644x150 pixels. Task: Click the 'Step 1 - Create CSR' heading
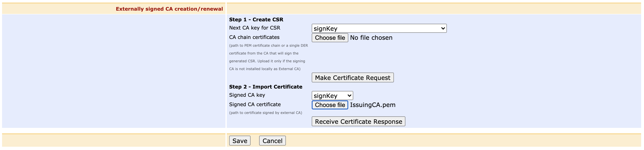click(256, 19)
